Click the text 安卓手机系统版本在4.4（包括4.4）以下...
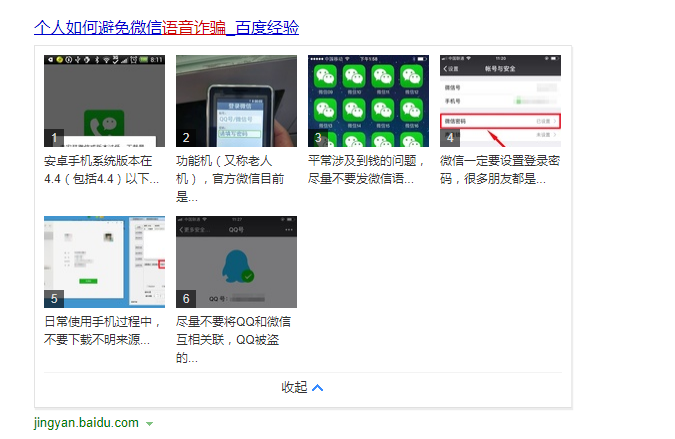 coord(102,170)
